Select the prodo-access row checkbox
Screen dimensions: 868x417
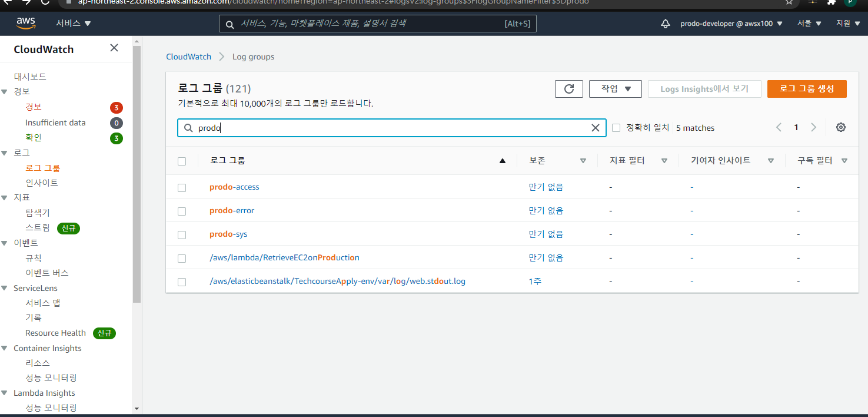click(x=182, y=187)
